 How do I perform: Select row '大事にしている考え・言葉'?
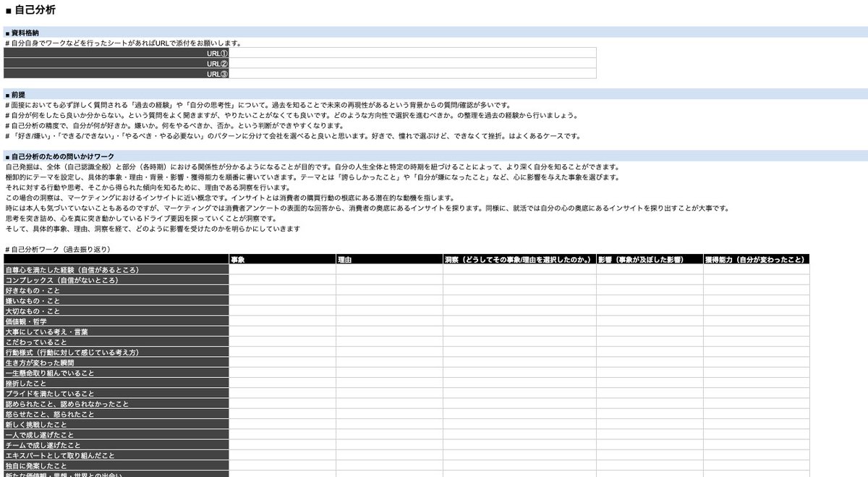coord(116,332)
